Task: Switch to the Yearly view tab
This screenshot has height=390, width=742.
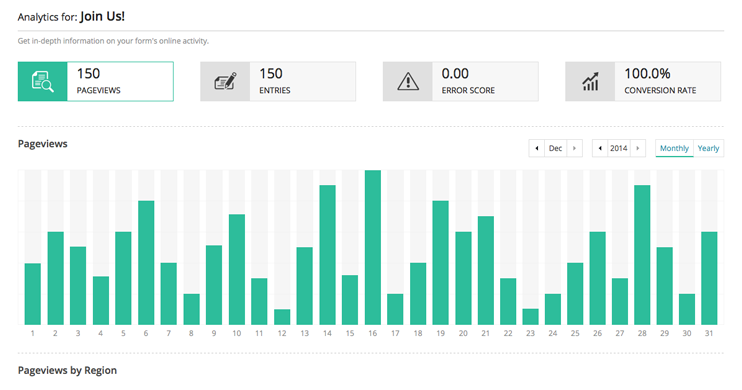Action: tap(708, 148)
